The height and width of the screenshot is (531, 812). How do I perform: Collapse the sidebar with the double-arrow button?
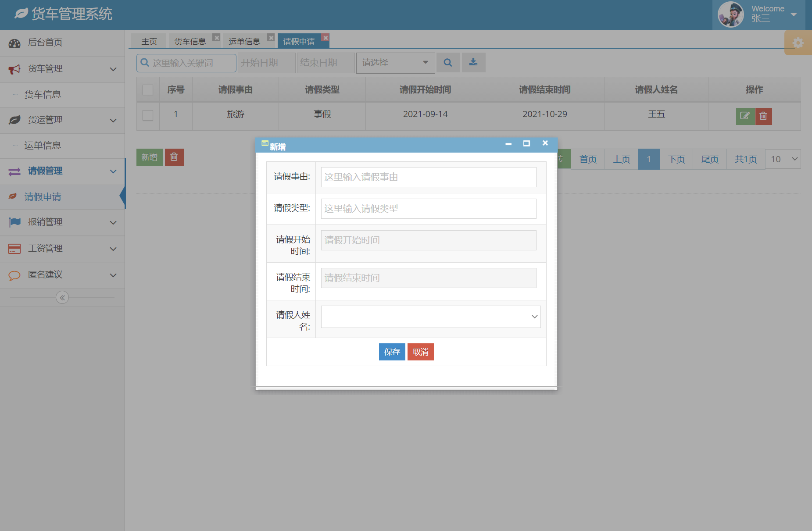coord(62,297)
